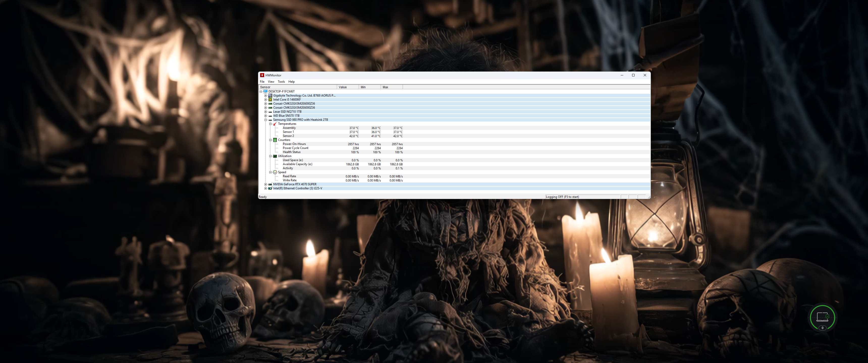Screen dimensions: 868x363
Task: Expand the Lexar SSD NQ710 1TB node
Action: tap(265, 112)
